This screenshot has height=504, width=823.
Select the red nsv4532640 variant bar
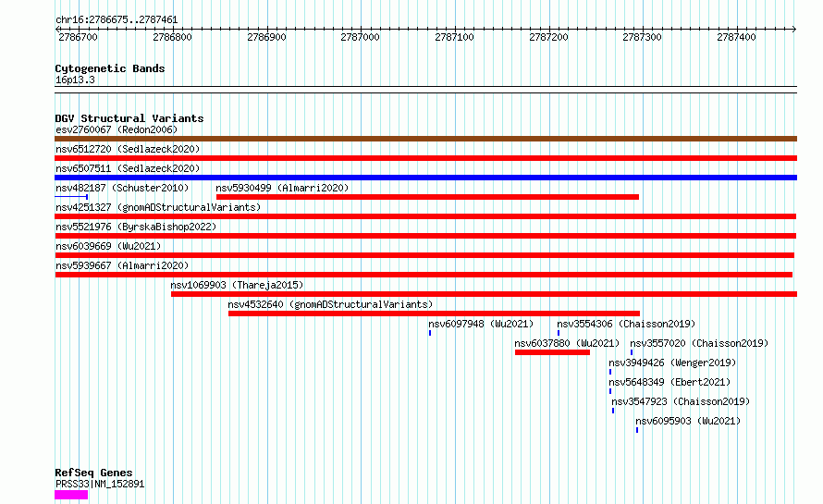(x=434, y=313)
